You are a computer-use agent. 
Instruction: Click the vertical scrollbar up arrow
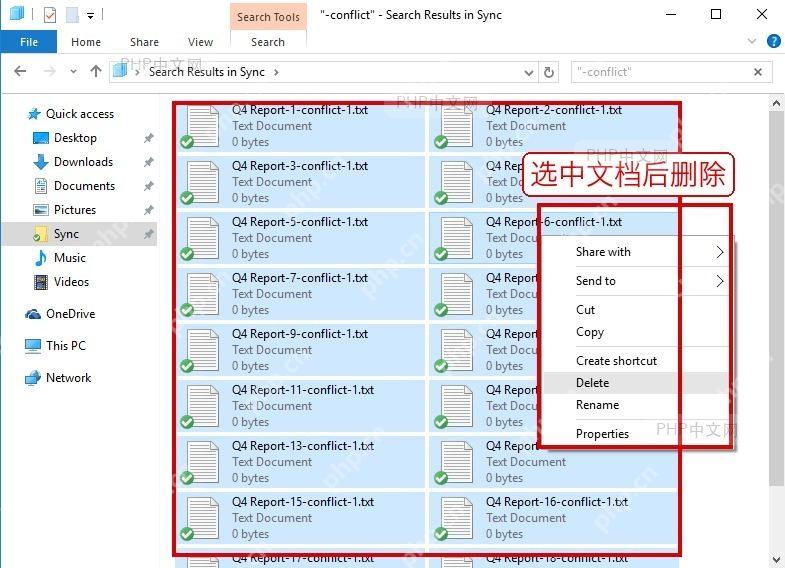[x=776, y=104]
